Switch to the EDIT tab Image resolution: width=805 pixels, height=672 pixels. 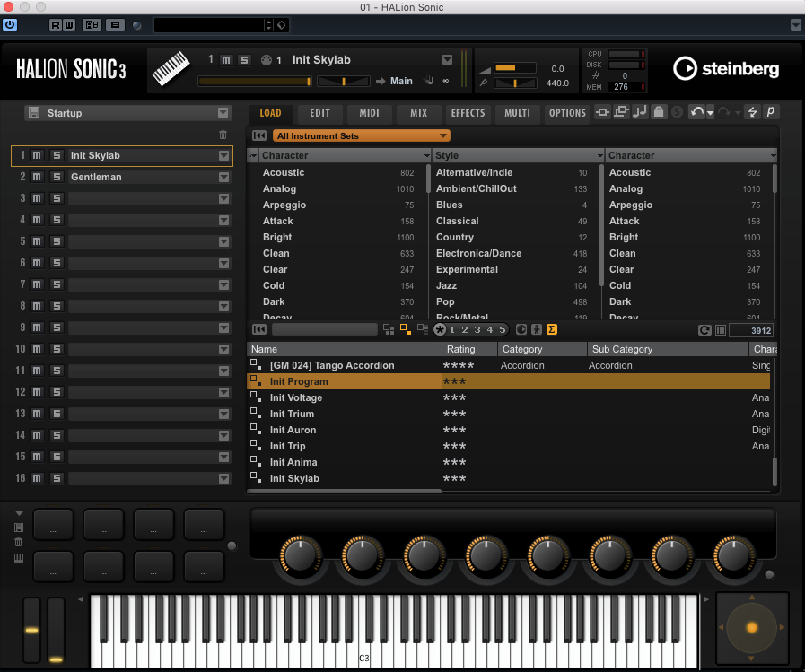[x=319, y=113]
